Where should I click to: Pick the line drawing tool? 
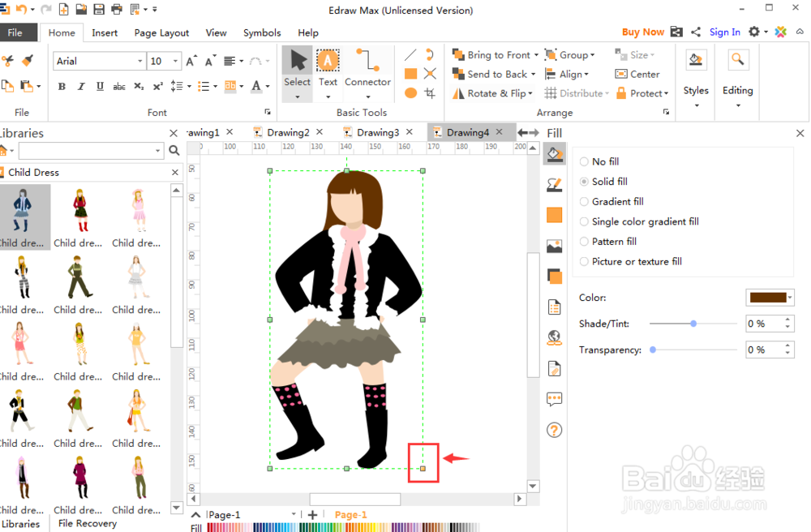(410, 55)
